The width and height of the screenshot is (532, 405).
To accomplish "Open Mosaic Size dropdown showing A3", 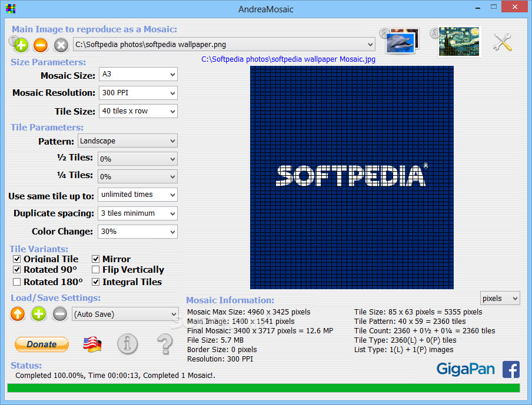I will (x=138, y=74).
